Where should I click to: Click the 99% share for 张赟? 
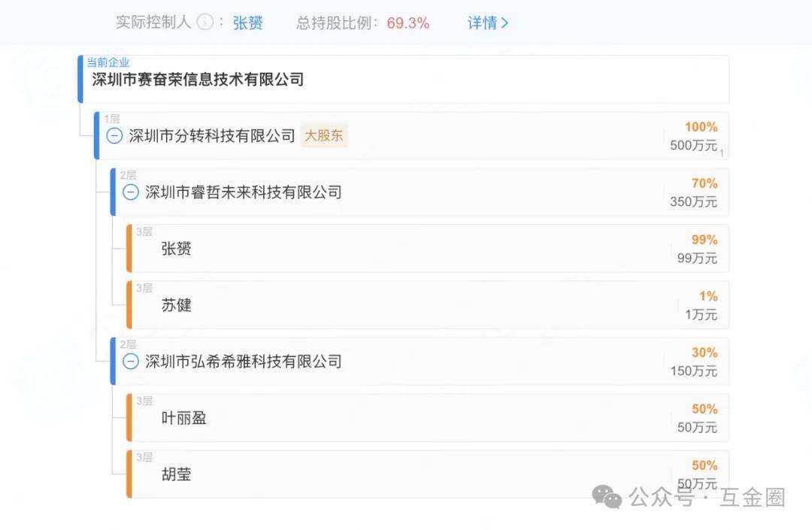(704, 240)
